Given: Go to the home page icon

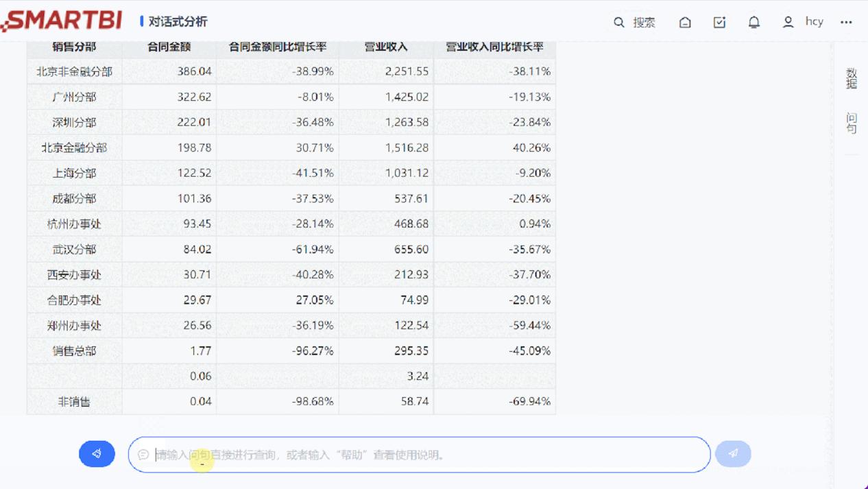Looking at the screenshot, I should (685, 22).
